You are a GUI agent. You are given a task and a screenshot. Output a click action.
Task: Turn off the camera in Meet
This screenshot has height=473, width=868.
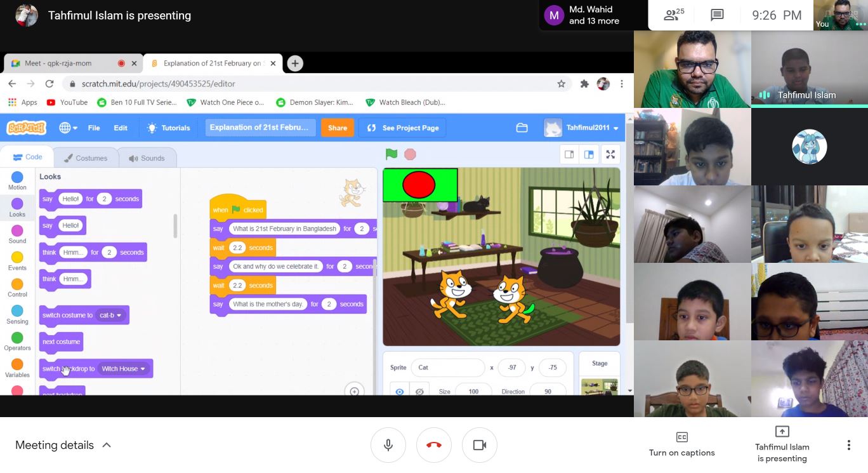pyautogui.click(x=480, y=445)
